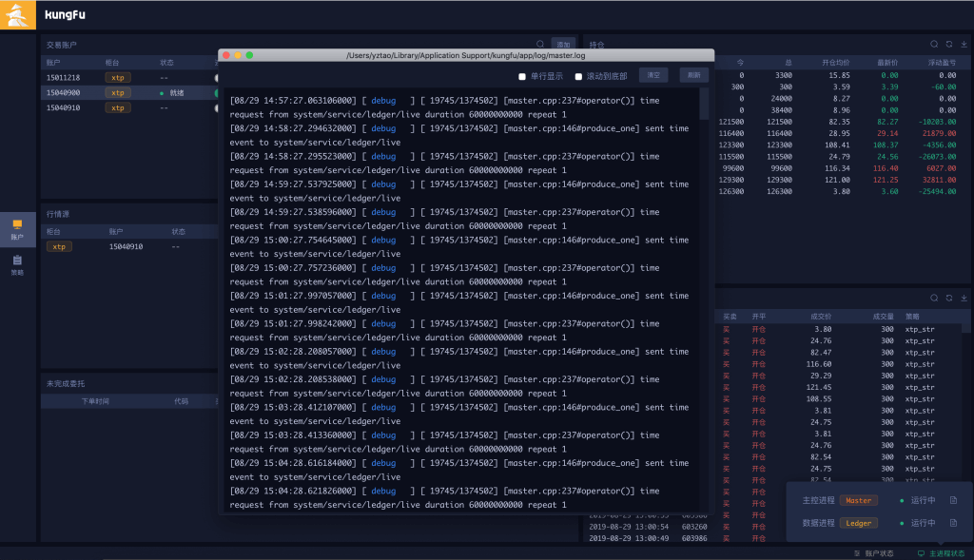Click account 15040910 in 行情源 panel
The image size is (974, 560).
pyautogui.click(x=127, y=246)
